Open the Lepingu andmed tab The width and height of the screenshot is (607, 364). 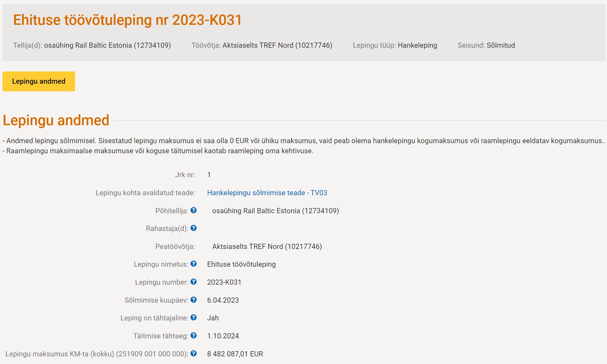[x=39, y=81]
